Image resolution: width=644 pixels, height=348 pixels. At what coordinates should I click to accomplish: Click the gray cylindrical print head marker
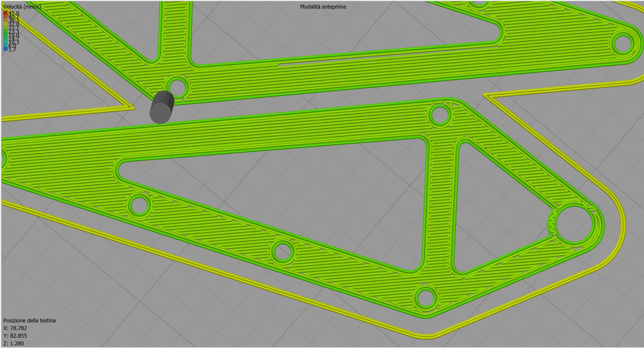(x=161, y=107)
